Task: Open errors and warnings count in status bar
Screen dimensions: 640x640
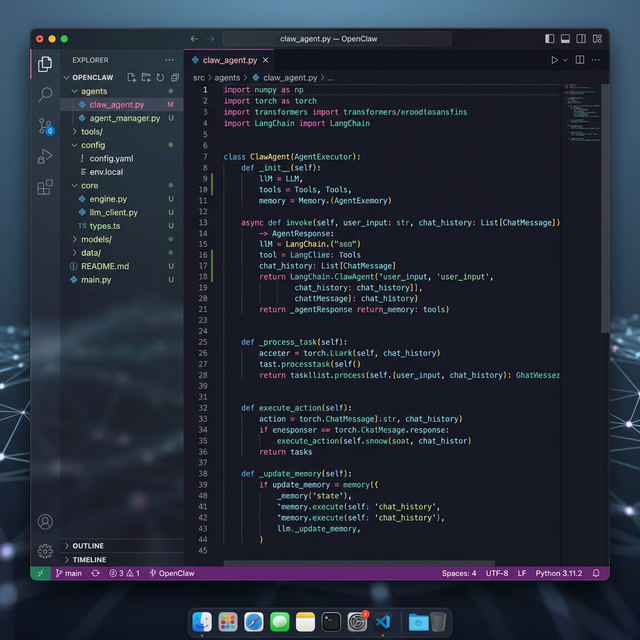Action: (x=124, y=573)
